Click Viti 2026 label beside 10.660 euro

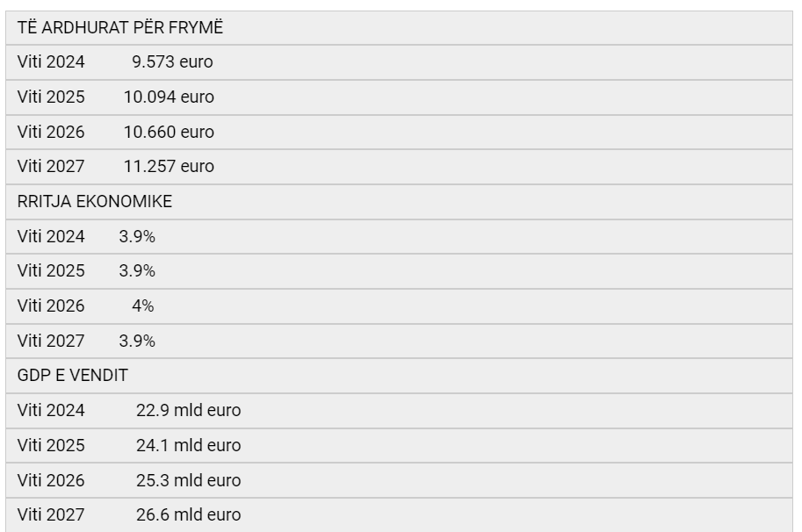[51, 132]
